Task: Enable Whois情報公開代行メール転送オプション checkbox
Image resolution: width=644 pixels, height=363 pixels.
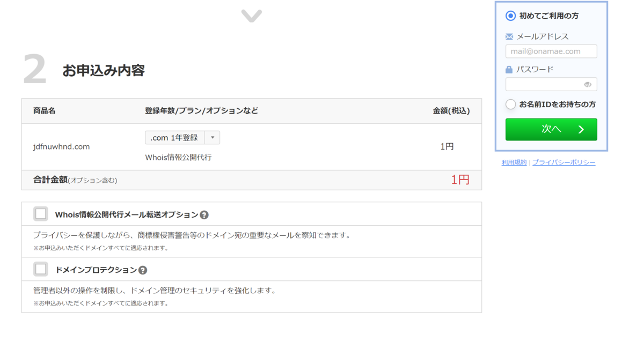Action: (41, 214)
